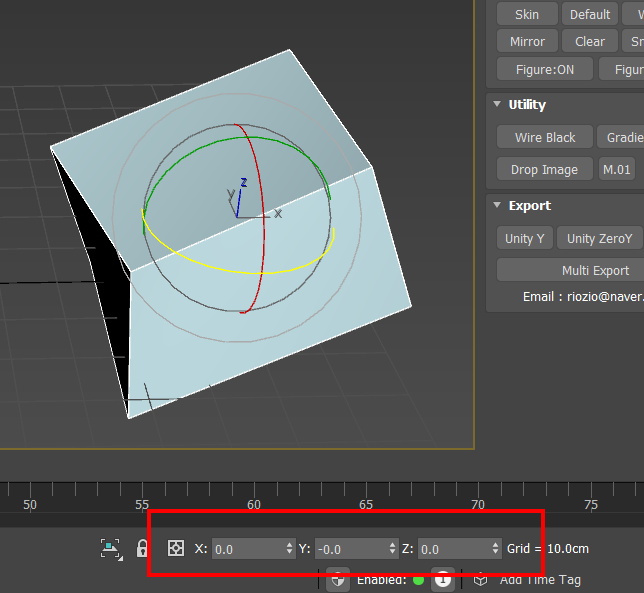Viewport: 644px width, 593px height.
Task: Collapse the Export rollout
Action: coord(497,205)
